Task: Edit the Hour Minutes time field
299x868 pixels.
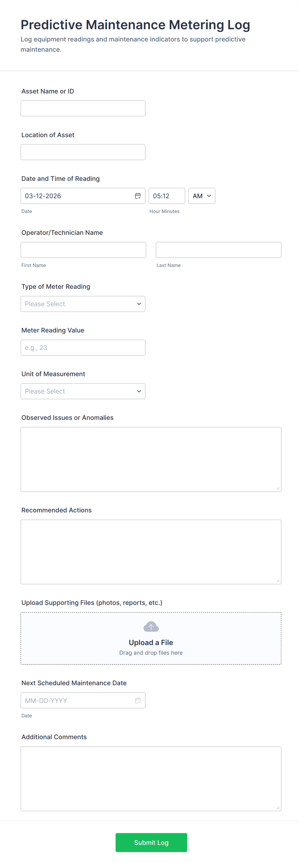Action: pyautogui.click(x=167, y=196)
